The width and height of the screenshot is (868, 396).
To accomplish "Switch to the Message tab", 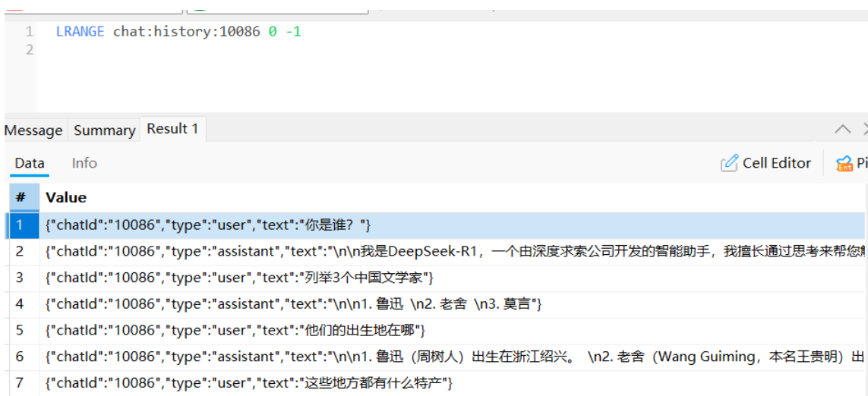I will tap(33, 130).
